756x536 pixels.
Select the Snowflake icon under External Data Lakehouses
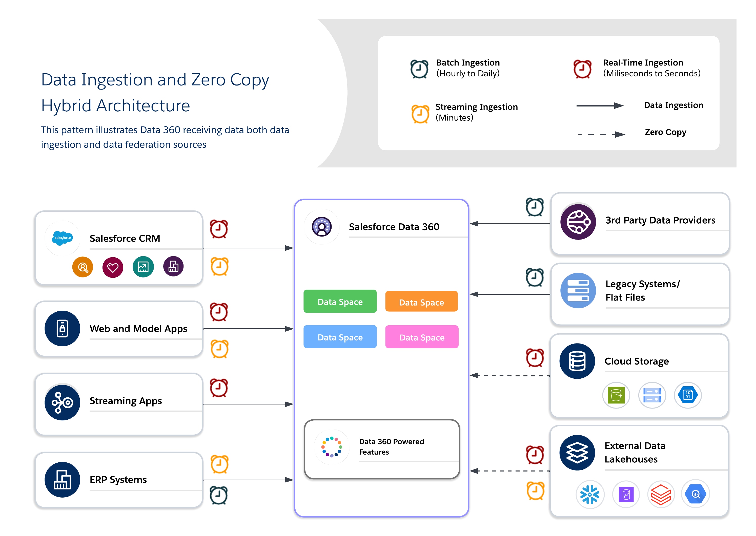(x=590, y=494)
